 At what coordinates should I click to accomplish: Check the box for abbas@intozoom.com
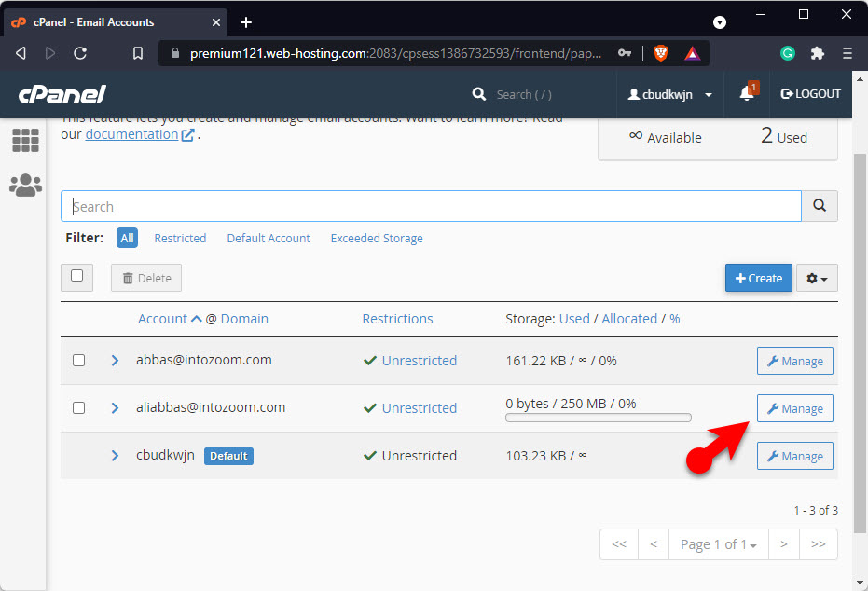[79, 360]
